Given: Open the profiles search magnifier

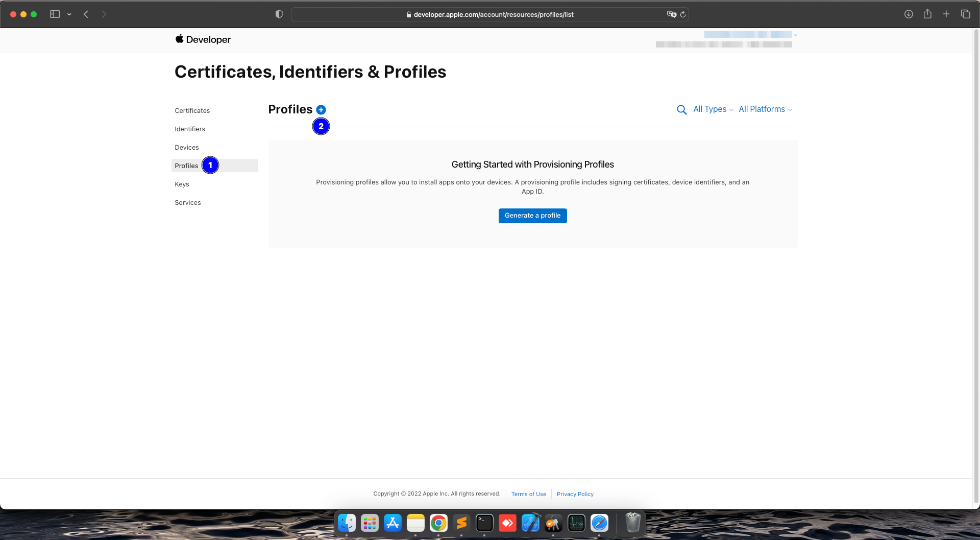Looking at the screenshot, I should click(681, 110).
